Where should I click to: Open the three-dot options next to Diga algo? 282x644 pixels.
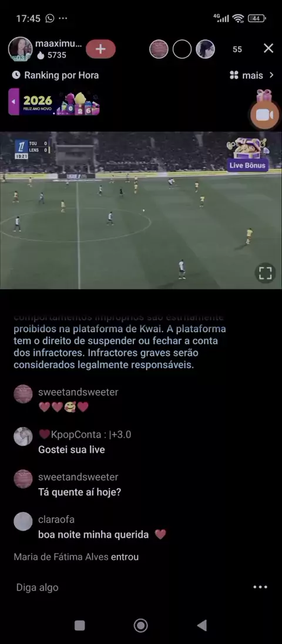260,587
